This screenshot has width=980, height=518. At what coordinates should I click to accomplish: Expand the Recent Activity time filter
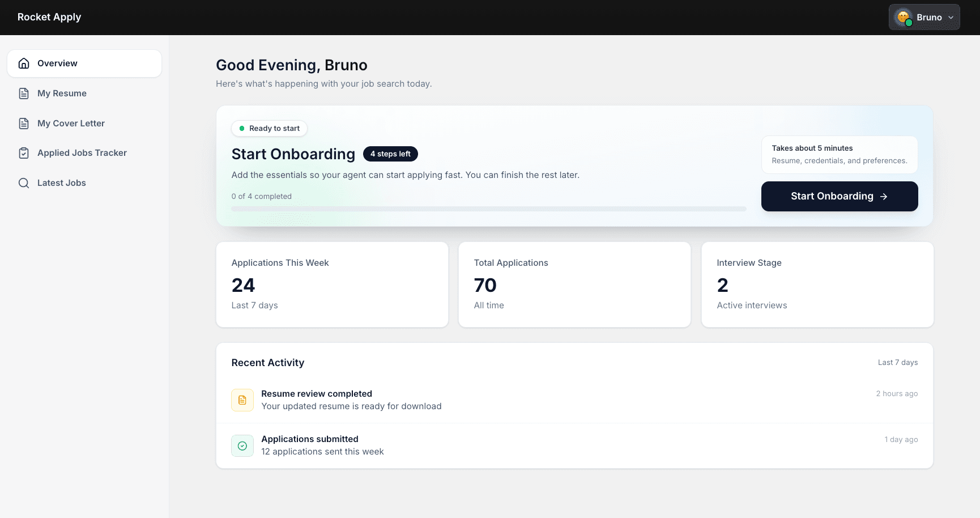(x=898, y=362)
